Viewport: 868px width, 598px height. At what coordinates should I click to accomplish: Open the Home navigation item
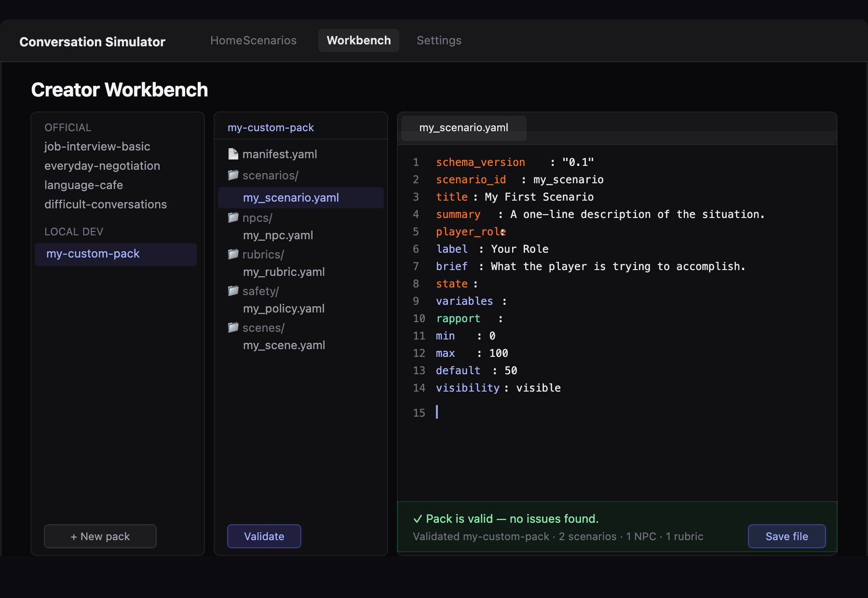point(226,41)
